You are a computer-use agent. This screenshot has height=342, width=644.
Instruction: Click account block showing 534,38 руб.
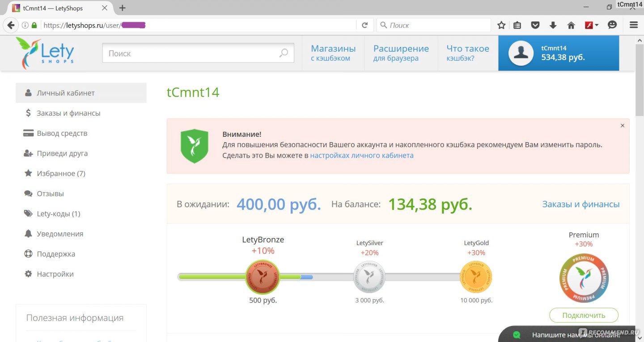559,53
